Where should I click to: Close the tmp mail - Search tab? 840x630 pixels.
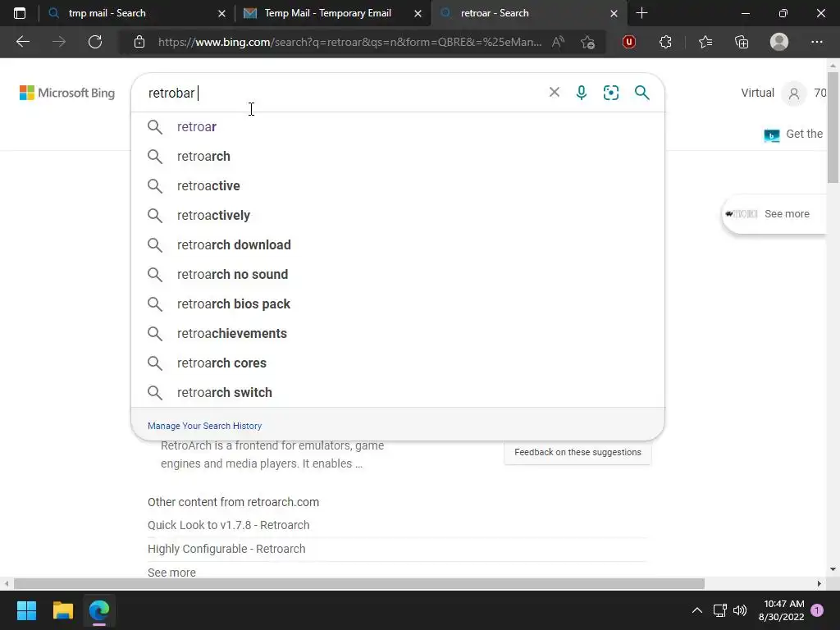pos(221,13)
